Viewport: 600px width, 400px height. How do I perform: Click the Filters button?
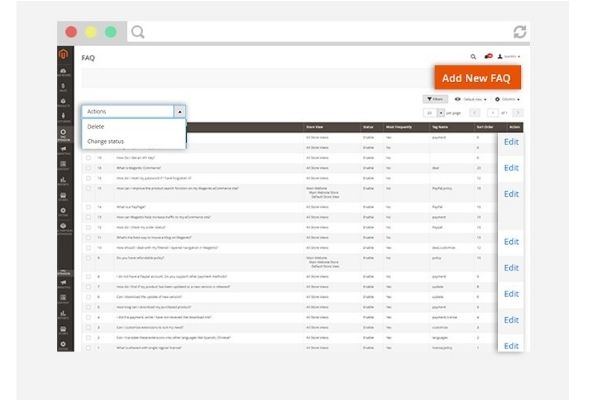pos(434,99)
